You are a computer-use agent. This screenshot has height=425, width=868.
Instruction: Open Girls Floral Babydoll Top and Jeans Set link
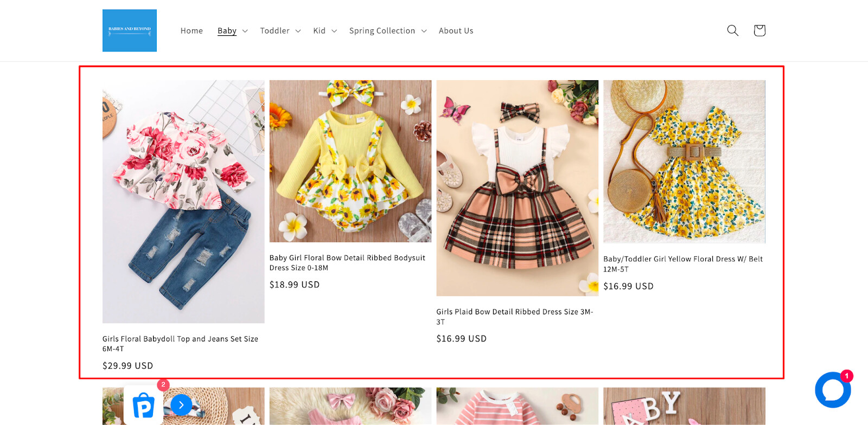[x=180, y=344]
